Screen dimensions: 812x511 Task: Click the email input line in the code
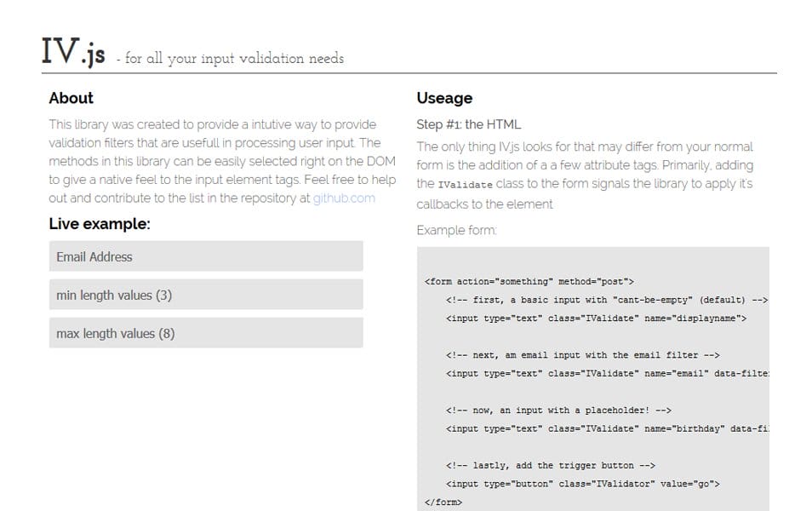[596, 373]
